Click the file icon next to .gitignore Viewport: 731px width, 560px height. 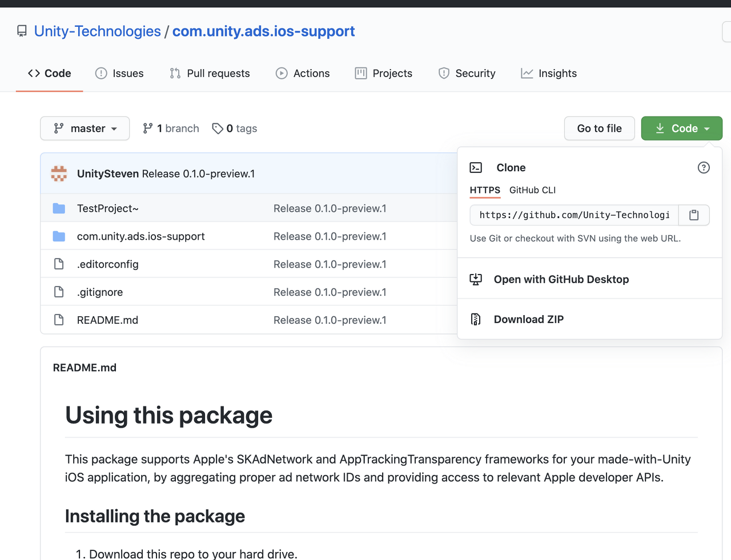[x=59, y=292]
